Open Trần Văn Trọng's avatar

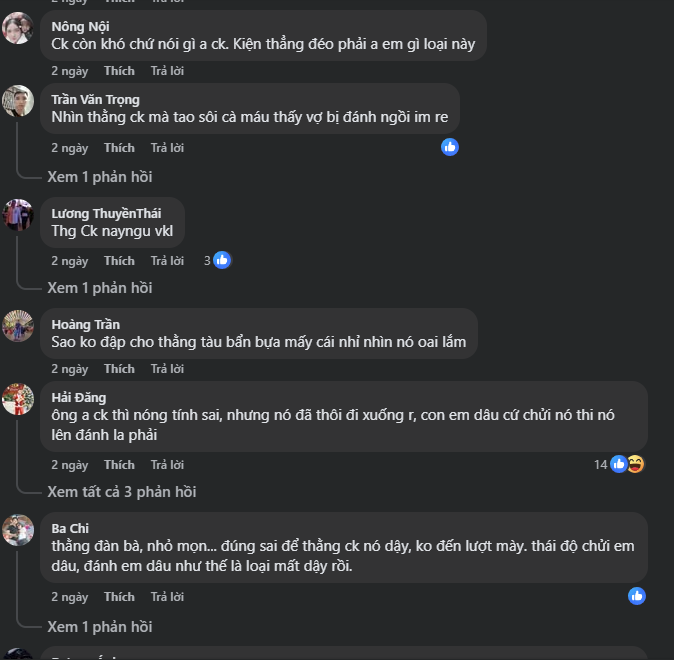[18, 101]
